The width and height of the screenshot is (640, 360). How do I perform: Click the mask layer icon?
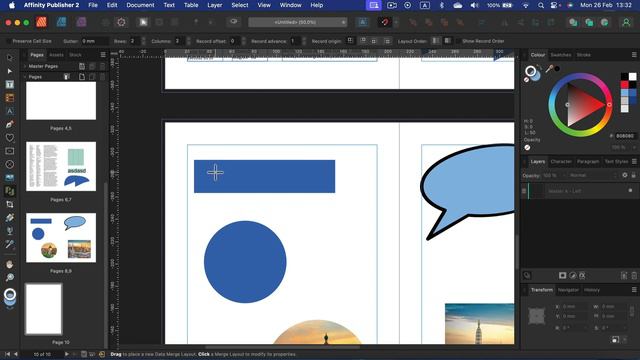click(562, 276)
